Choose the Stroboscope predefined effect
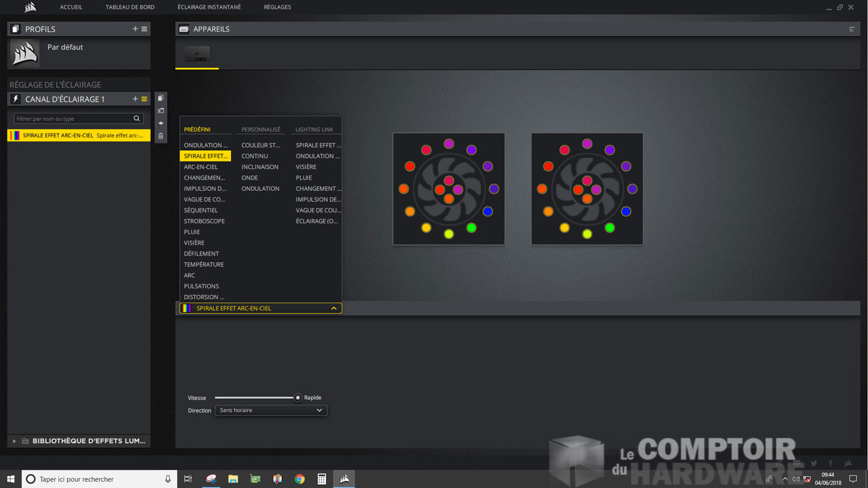This screenshot has width=868, height=488. click(204, 221)
